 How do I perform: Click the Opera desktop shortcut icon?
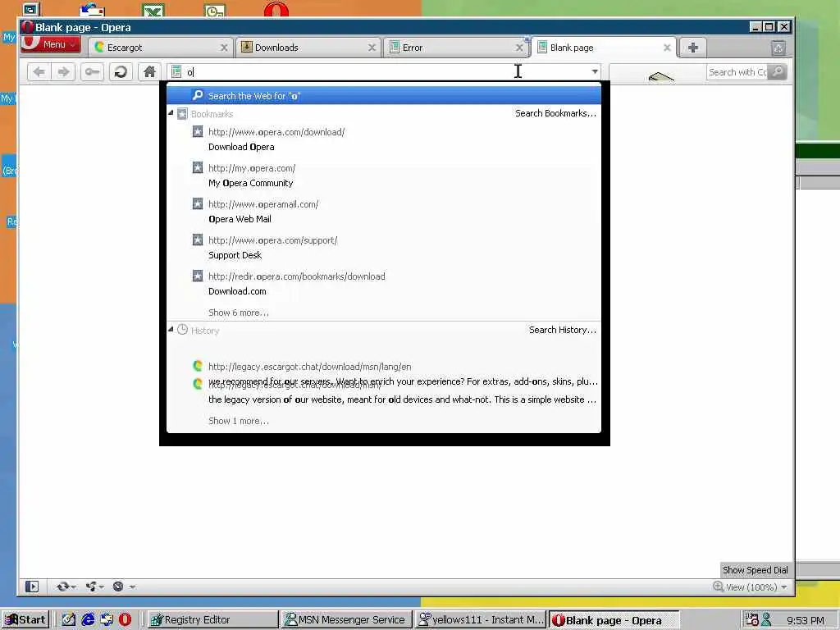pos(276,8)
